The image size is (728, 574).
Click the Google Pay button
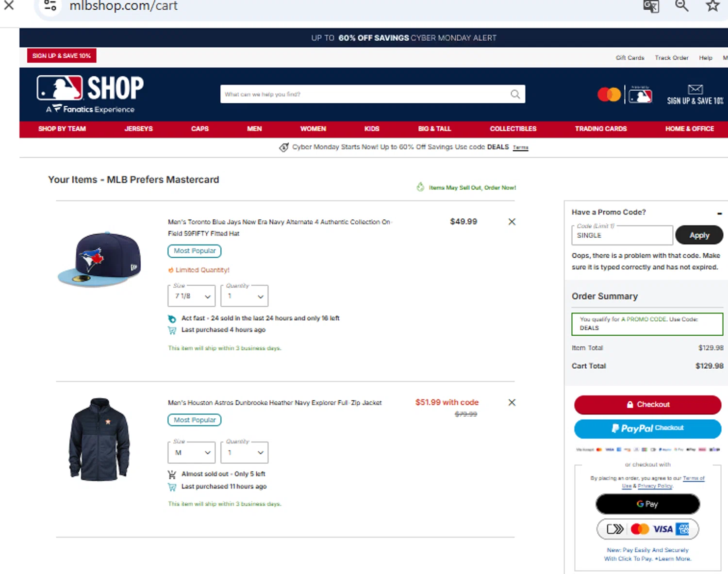(x=647, y=504)
